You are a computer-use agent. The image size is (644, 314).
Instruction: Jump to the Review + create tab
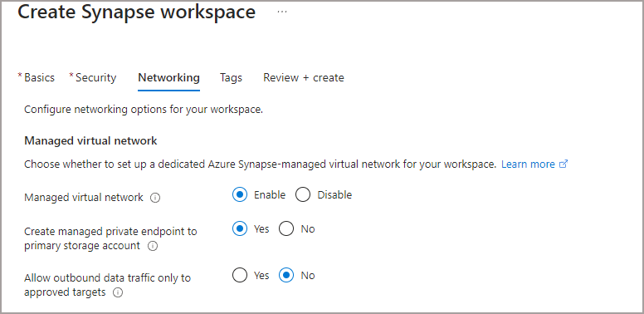tap(304, 78)
